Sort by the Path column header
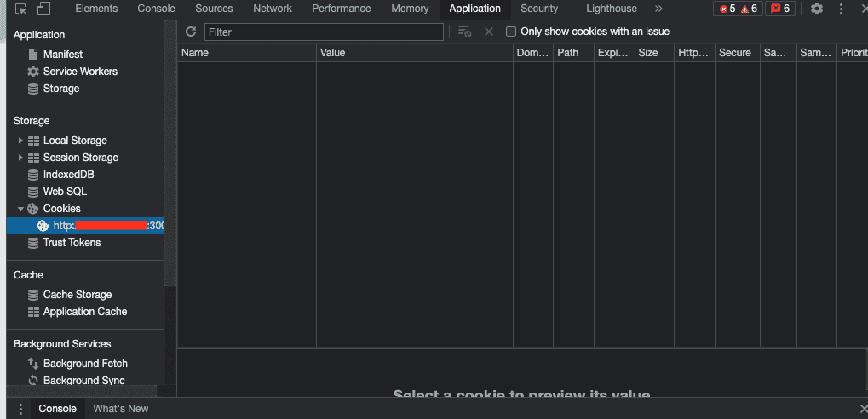Screen dimensions: 868x419 coord(573,53)
